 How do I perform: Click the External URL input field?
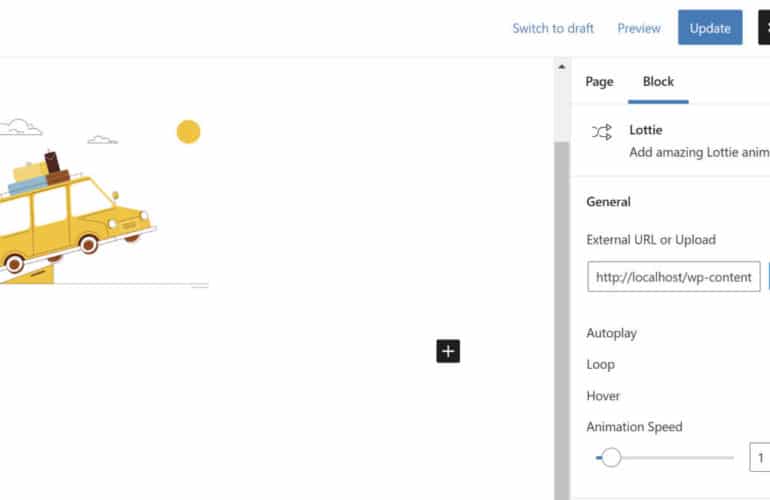[x=673, y=277]
